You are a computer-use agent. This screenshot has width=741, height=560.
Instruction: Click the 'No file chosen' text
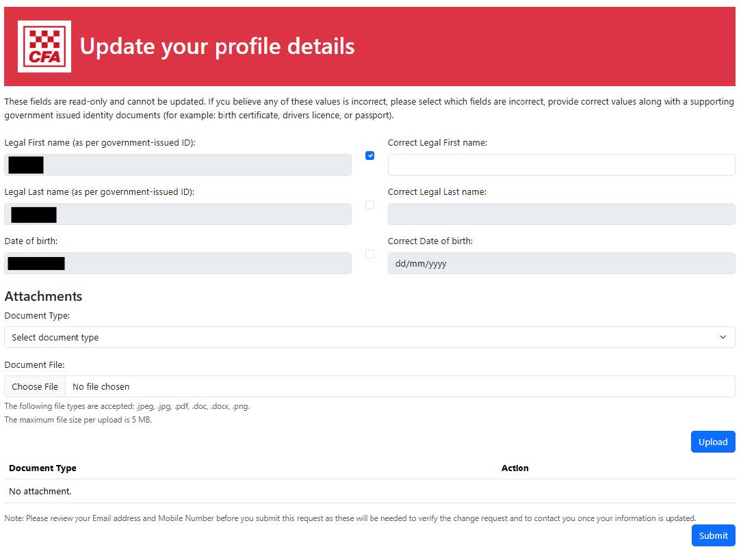tap(101, 387)
